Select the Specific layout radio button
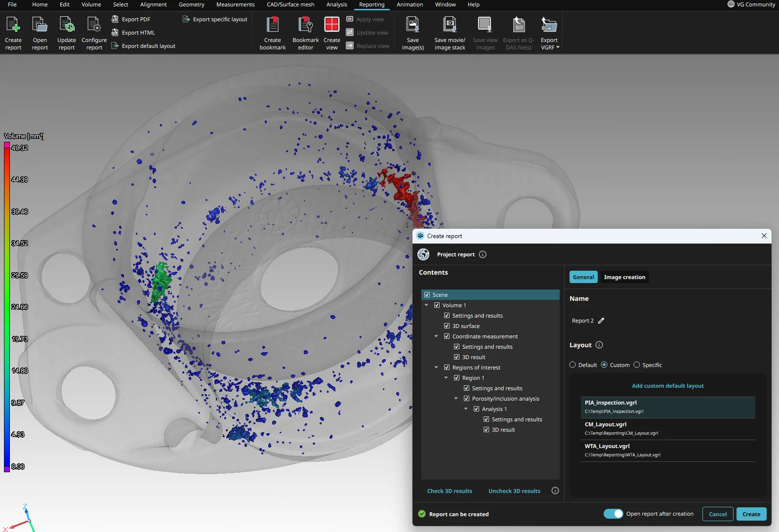 (637, 365)
